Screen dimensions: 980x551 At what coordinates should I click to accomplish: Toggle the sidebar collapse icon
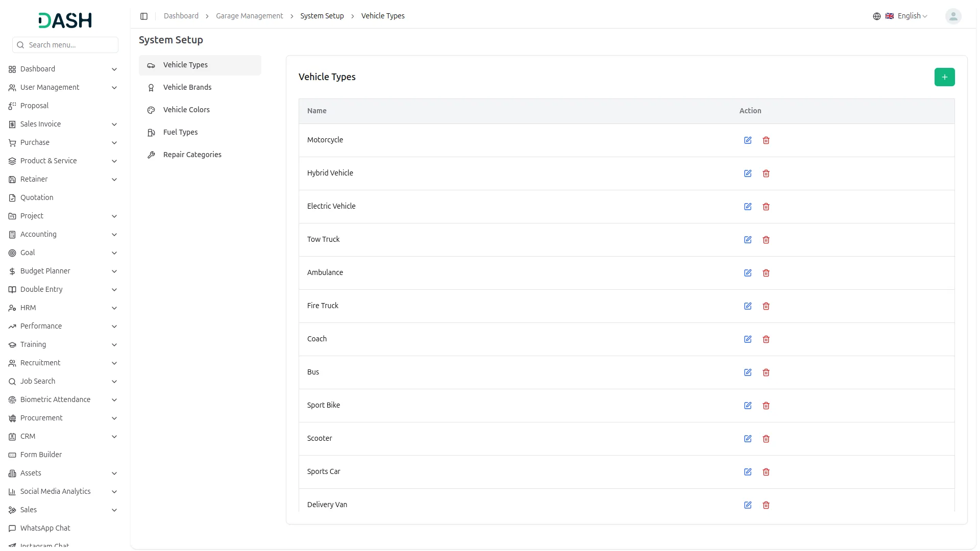coord(144,16)
